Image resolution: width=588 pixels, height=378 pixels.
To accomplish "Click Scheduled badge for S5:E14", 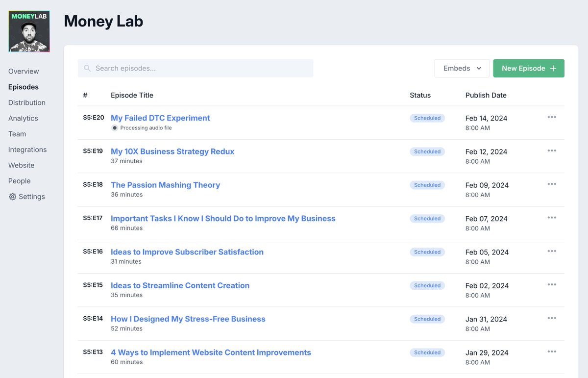I will (x=427, y=319).
